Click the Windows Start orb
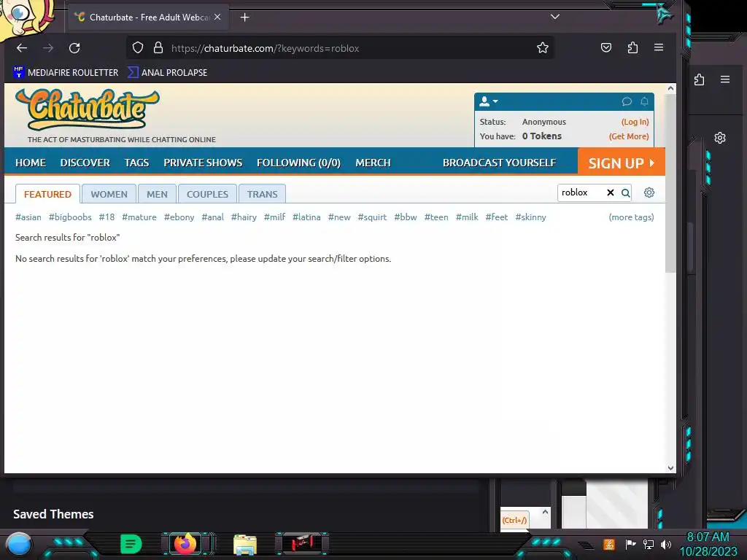 click(19, 545)
